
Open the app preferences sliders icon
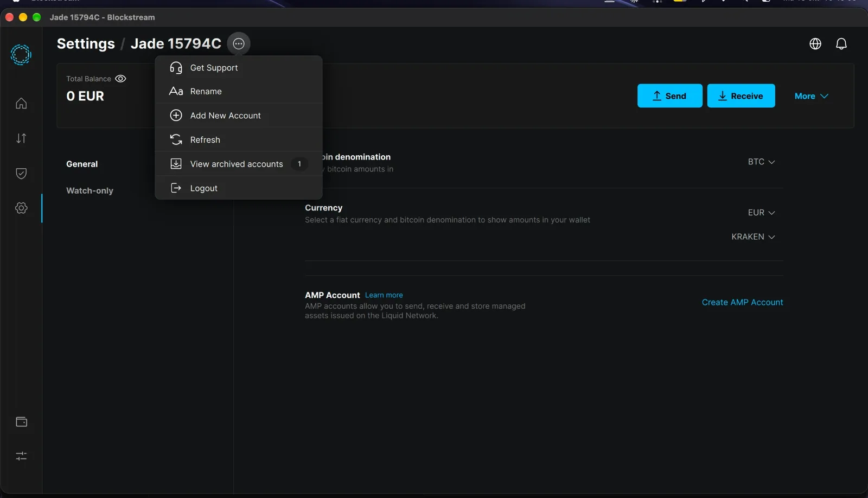pos(21,456)
